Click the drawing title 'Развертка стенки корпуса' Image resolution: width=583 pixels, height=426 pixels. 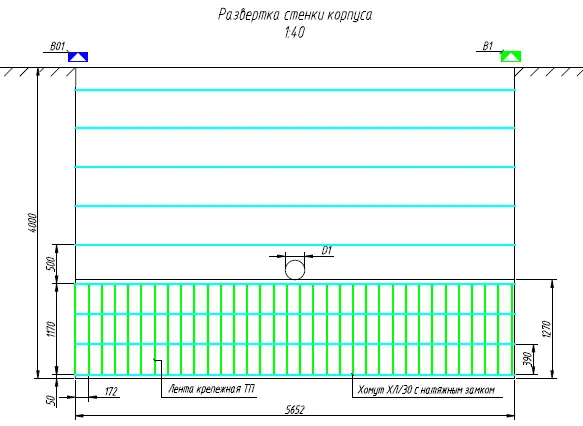tap(295, 15)
